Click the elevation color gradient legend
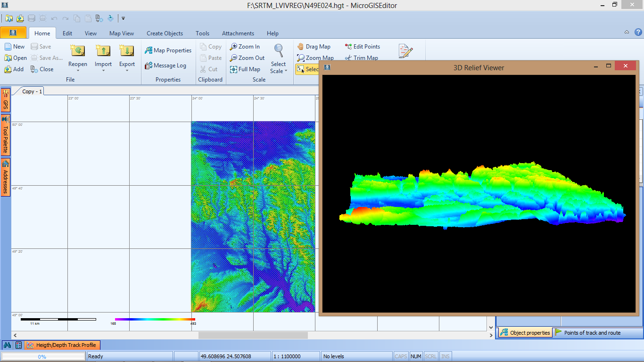The width and height of the screenshot is (644, 362). (155, 319)
